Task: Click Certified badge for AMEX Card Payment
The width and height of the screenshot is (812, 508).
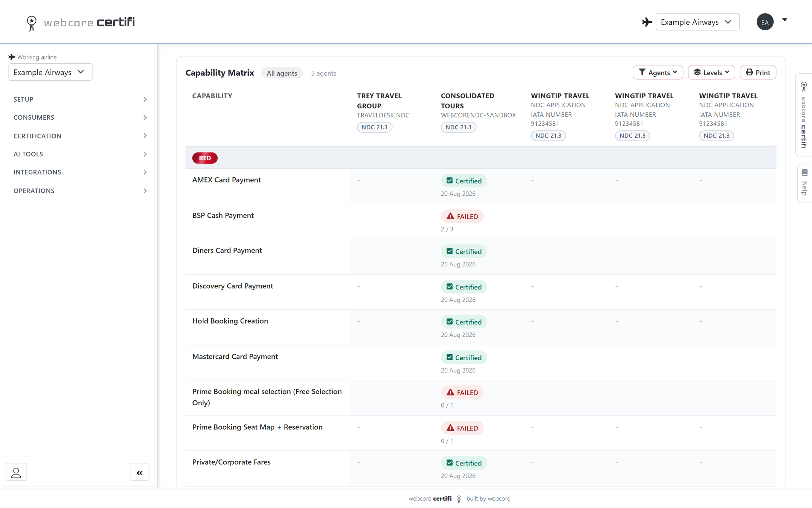Action: tap(464, 181)
